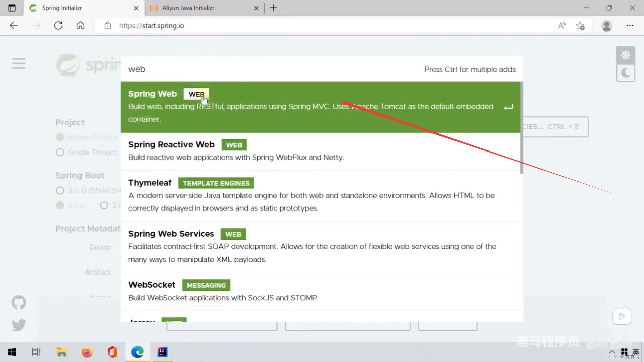Open the hamburger menu on Spring page
The image size is (644, 362).
(19, 63)
